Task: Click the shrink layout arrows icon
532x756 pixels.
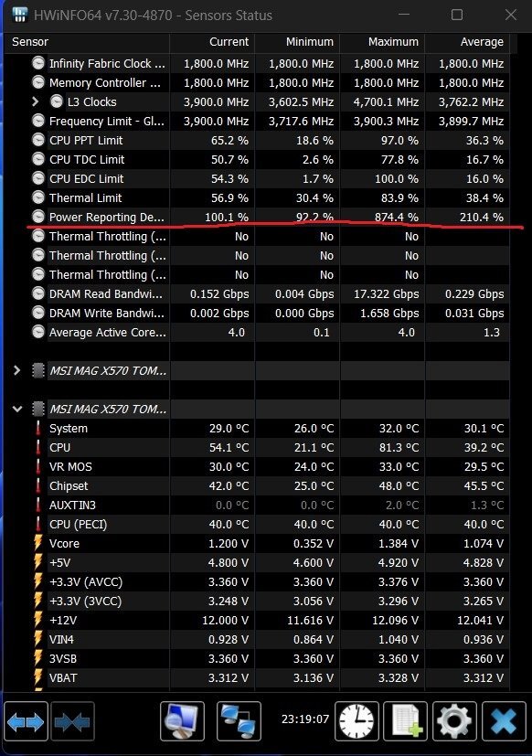Action: tap(72, 722)
